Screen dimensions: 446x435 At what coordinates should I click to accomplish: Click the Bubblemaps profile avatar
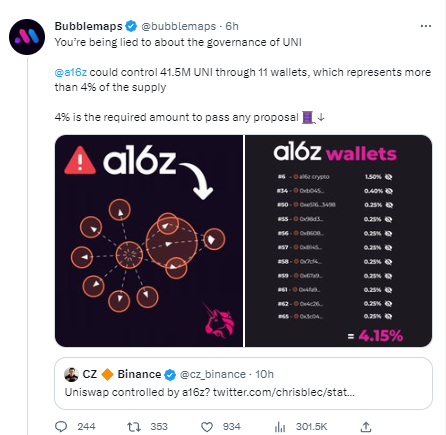(27, 37)
